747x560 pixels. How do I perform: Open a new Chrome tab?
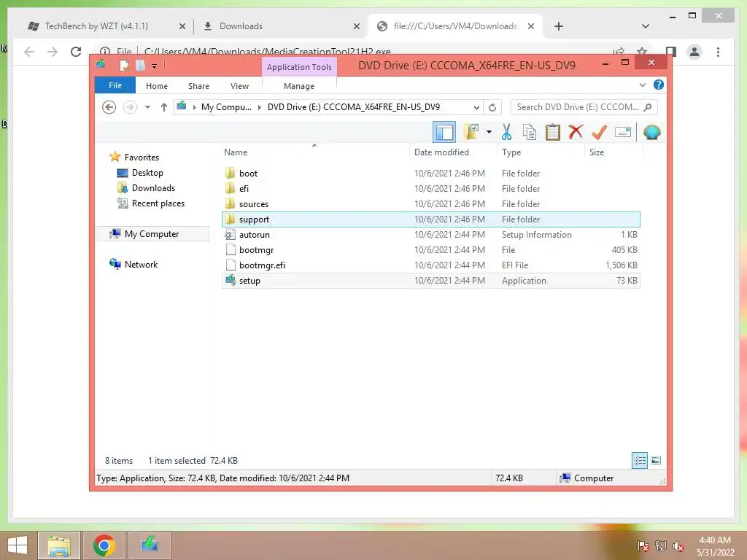click(x=559, y=27)
